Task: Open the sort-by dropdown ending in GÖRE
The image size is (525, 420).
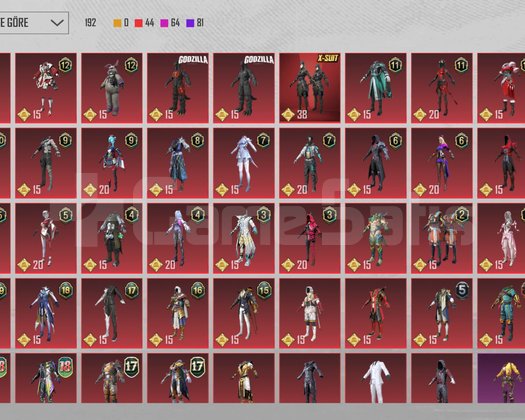Action: [x=34, y=23]
